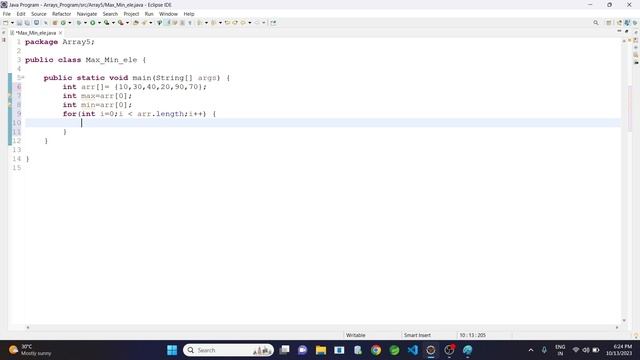Close the Max_Min_ele.java tab
This screenshot has height=360, width=640.
coord(60,33)
